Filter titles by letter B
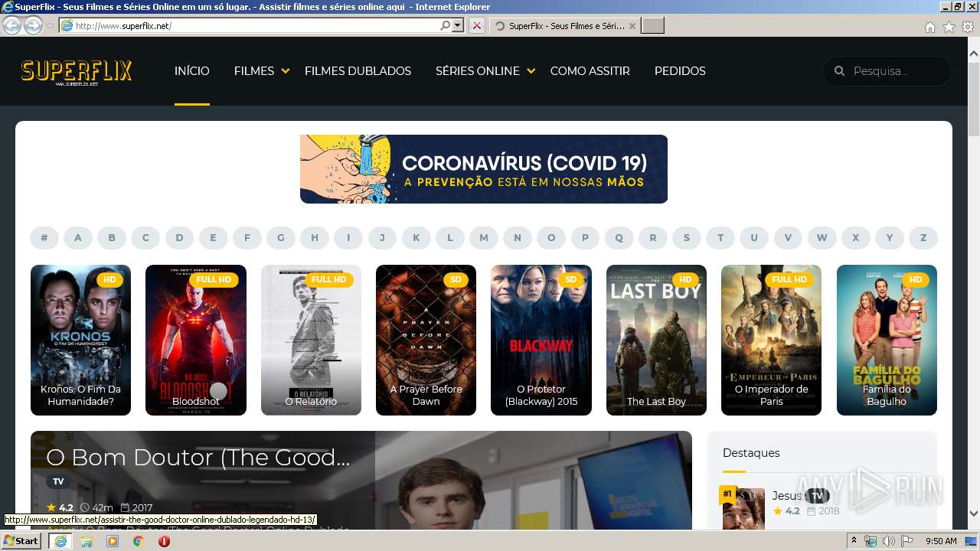 point(112,238)
